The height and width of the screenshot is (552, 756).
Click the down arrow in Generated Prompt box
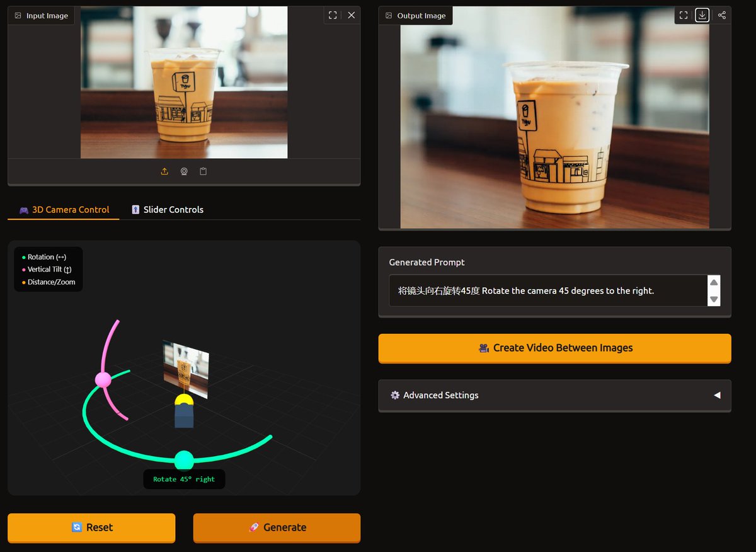click(x=714, y=299)
